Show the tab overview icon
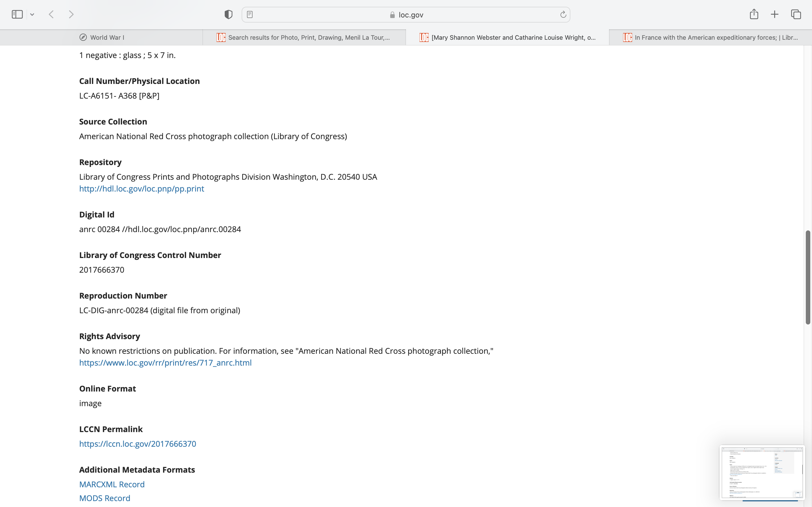Screen dimensions: 812x507 [796, 14]
